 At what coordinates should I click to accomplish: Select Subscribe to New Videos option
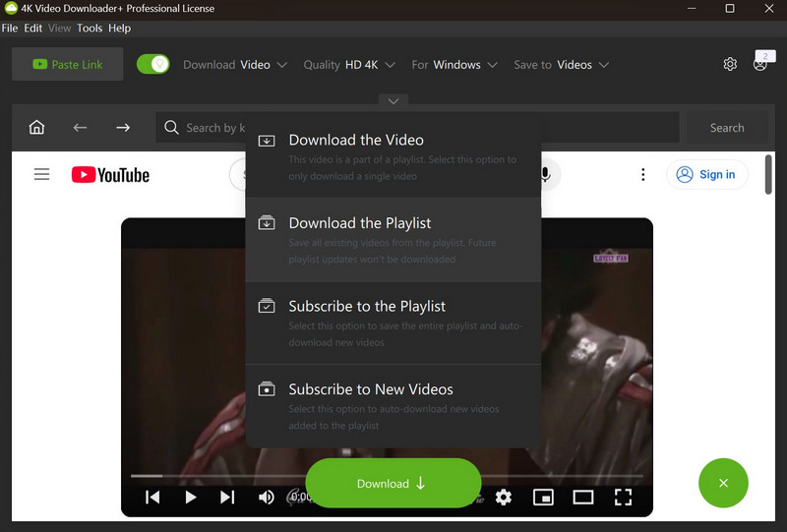click(393, 406)
